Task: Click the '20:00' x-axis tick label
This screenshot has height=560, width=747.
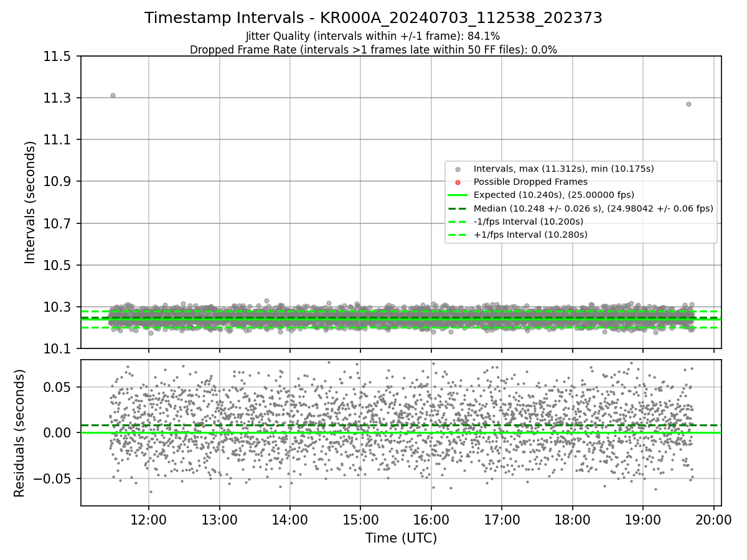Action: 713,520
